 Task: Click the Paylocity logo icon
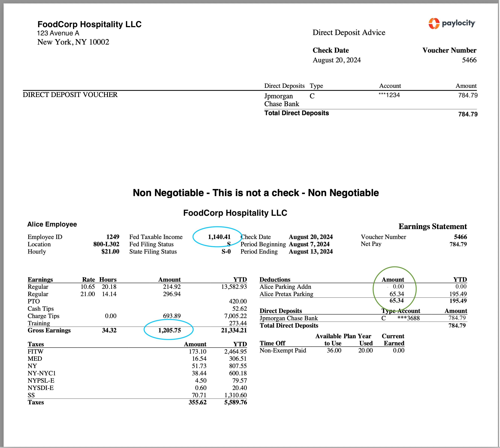tap(434, 23)
